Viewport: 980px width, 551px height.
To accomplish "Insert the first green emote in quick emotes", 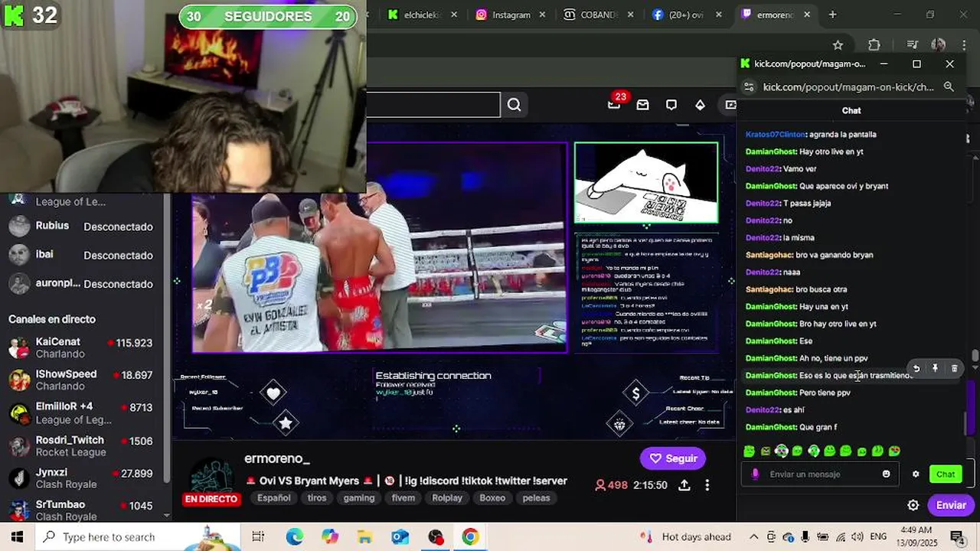I will tap(749, 452).
